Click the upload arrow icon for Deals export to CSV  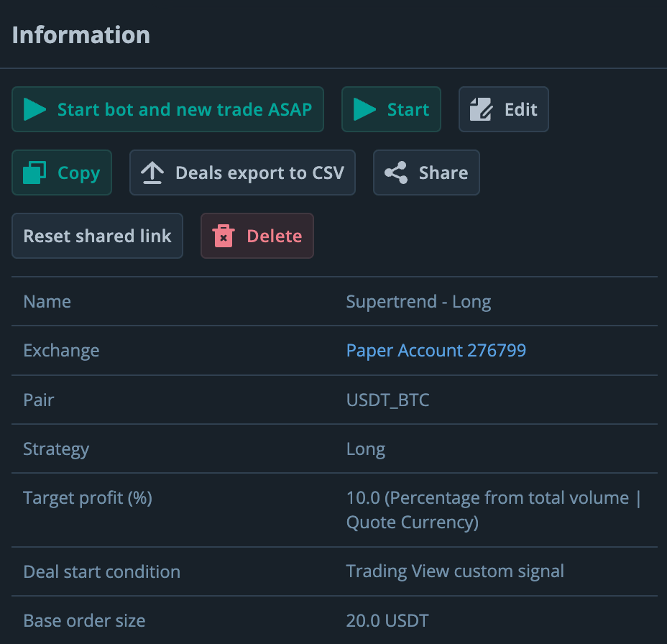(x=152, y=173)
